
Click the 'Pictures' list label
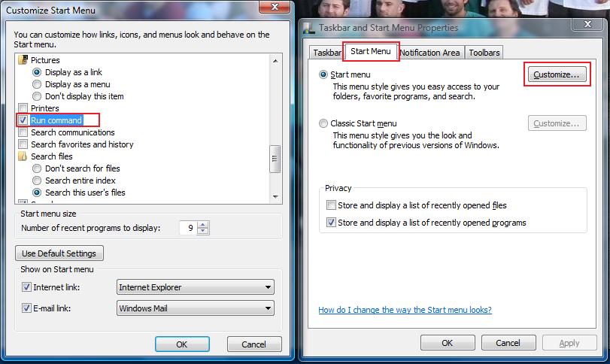(x=46, y=60)
